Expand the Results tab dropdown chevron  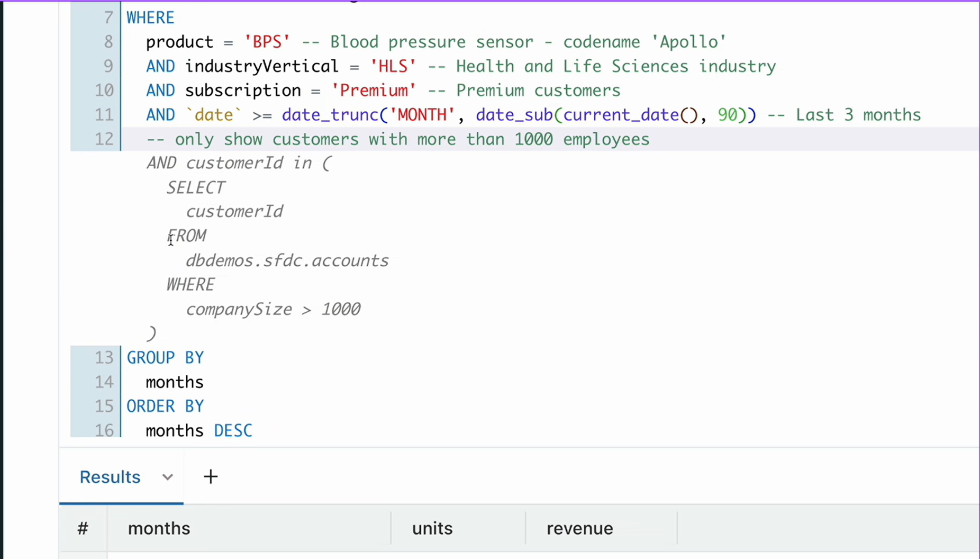click(167, 477)
